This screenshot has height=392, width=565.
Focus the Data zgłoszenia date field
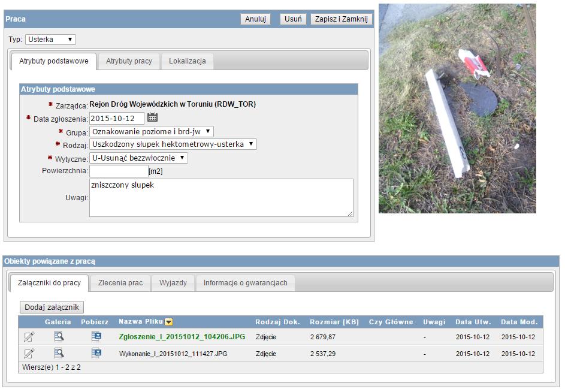(x=117, y=118)
